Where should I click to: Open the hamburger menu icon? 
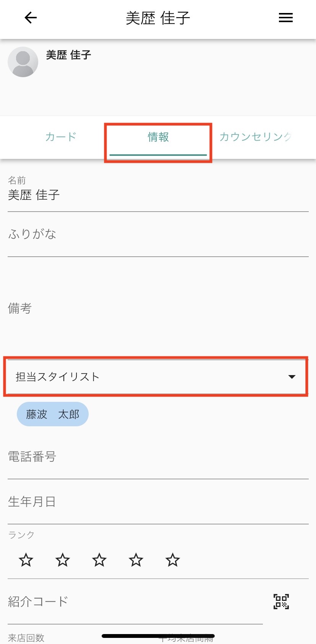285,18
